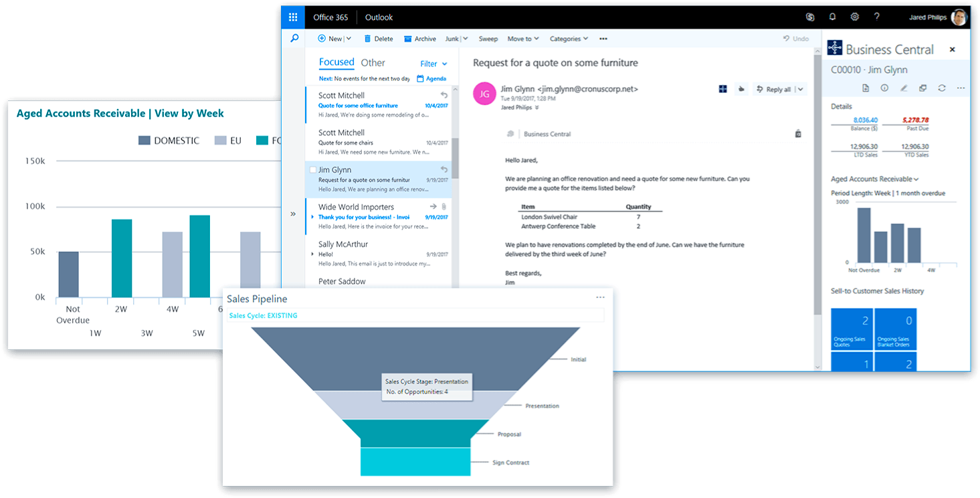Open the Ongoing Sales Quotes tile
This screenshot has width=980, height=498.
coord(851,329)
